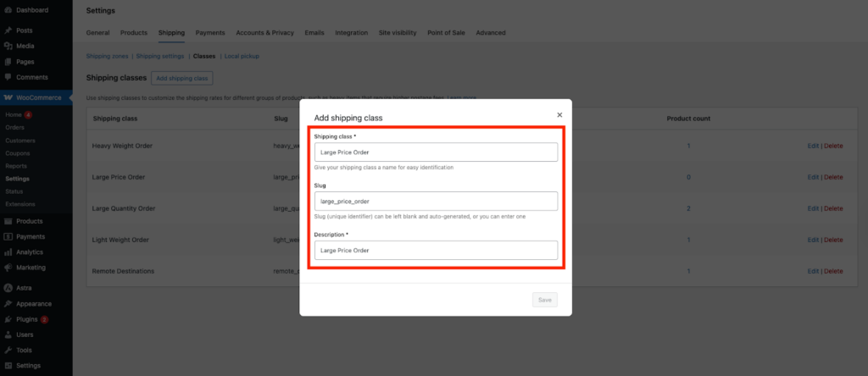
Task: Delete the Heavy Weight Order class
Action: (x=833, y=146)
